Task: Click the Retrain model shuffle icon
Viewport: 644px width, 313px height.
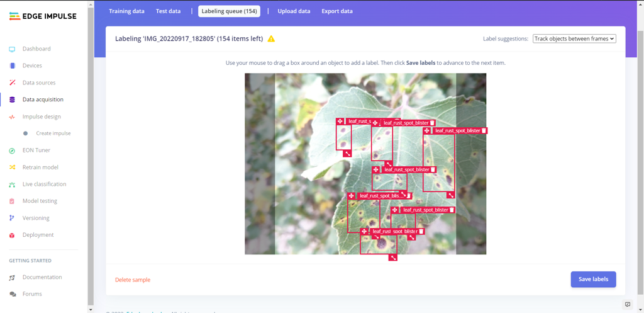Action: (12, 168)
